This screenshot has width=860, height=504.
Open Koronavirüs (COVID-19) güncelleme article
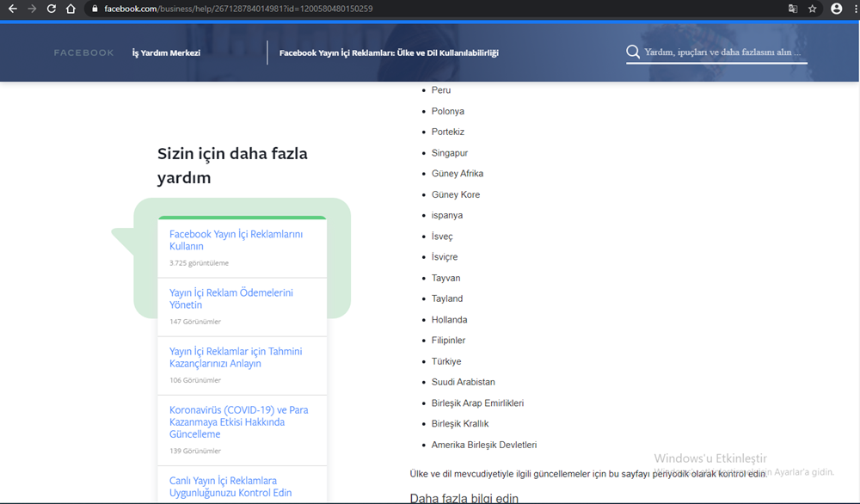click(238, 421)
